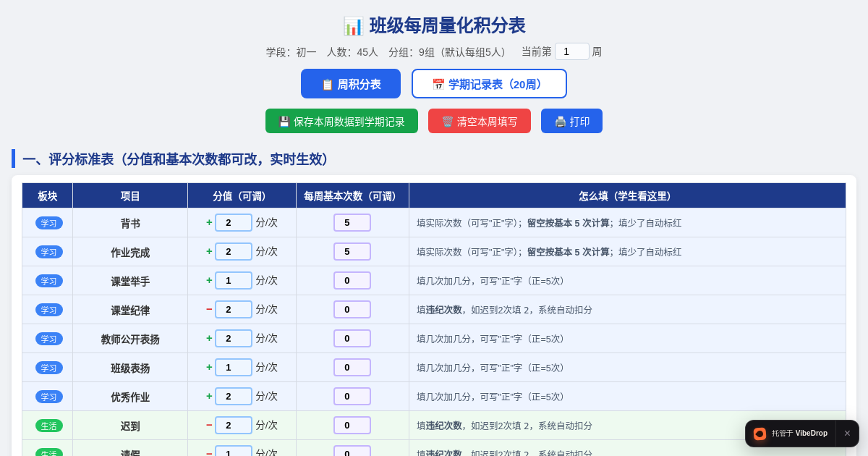Click the 课堂举手 item name

(x=130, y=282)
